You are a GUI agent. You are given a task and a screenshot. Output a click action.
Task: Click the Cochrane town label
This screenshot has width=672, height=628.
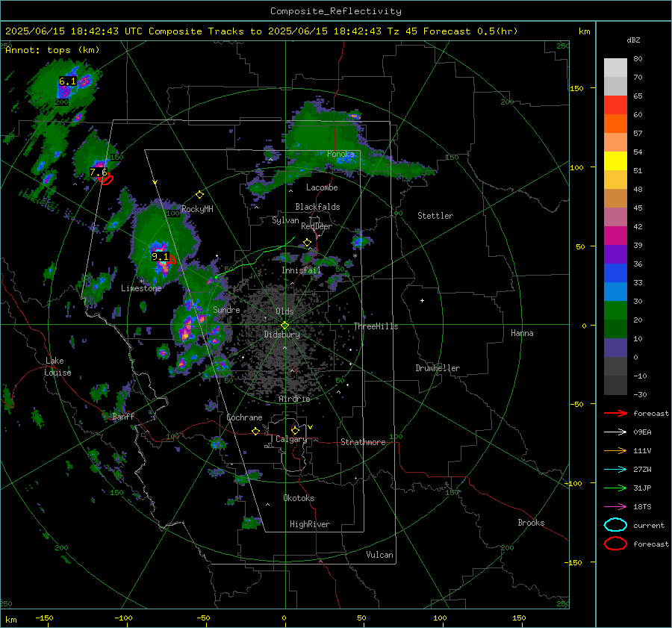(x=244, y=417)
